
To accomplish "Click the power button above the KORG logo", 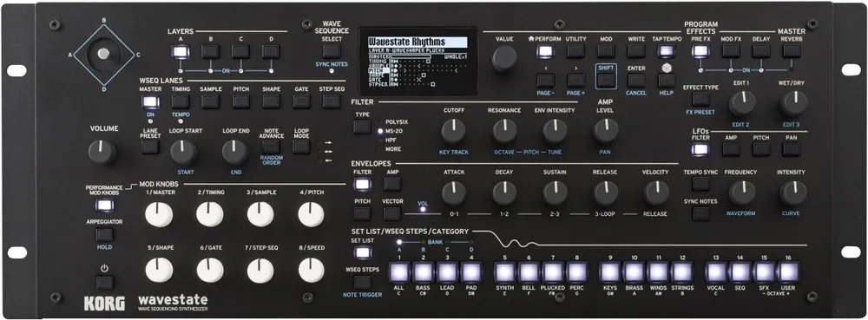I will pos(103,283).
